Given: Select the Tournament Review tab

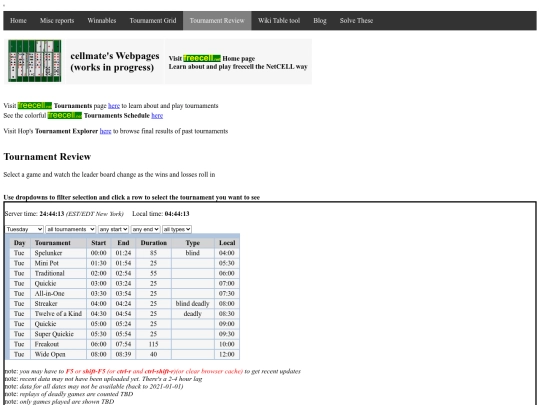Looking at the screenshot, I should point(217,21).
